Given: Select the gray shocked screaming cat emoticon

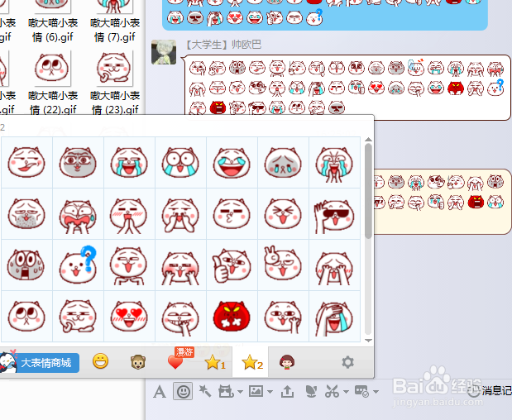Looking at the screenshot, I should pyautogui.click(x=26, y=265).
